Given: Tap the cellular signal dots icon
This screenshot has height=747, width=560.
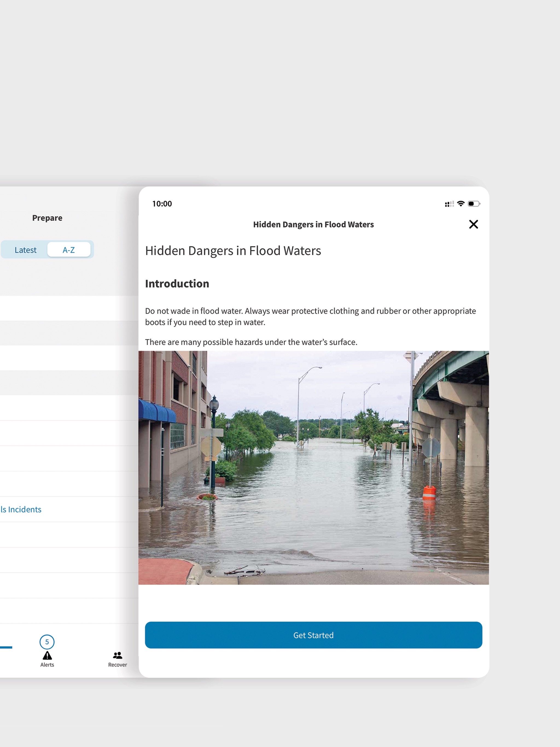Looking at the screenshot, I should pos(449,204).
